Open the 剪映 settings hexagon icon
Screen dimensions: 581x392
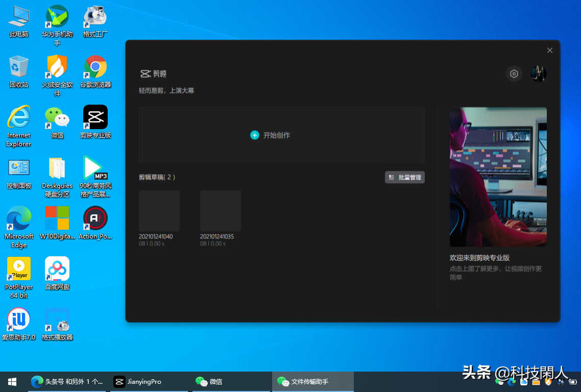click(514, 73)
